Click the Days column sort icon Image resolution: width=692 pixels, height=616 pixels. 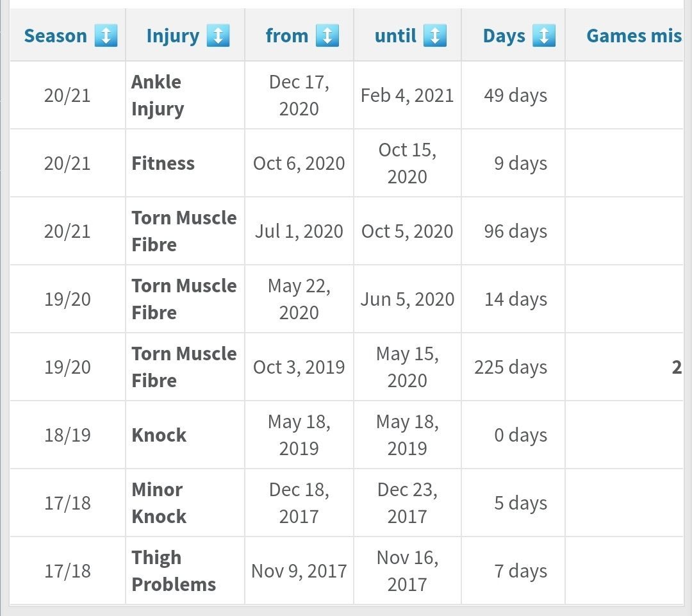tap(543, 36)
